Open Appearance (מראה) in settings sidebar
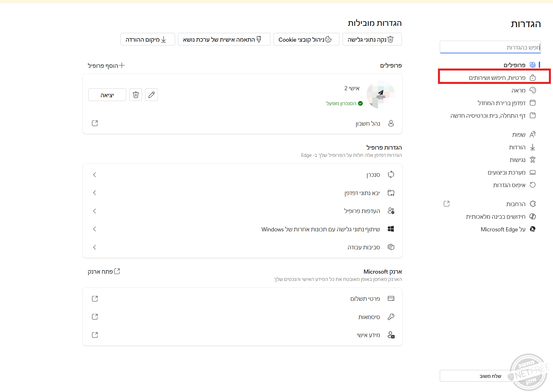This screenshot has width=553, height=392. click(518, 91)
